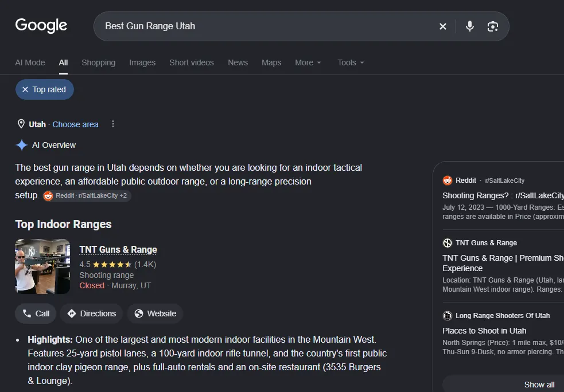
Task: Click the red Closed status text
Action: (x=92, y=285)
